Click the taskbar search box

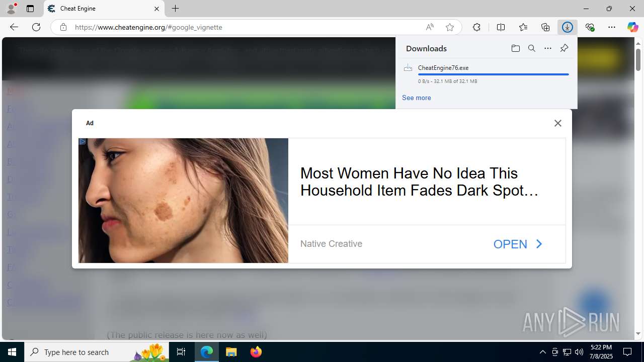[x=97, y=352]
